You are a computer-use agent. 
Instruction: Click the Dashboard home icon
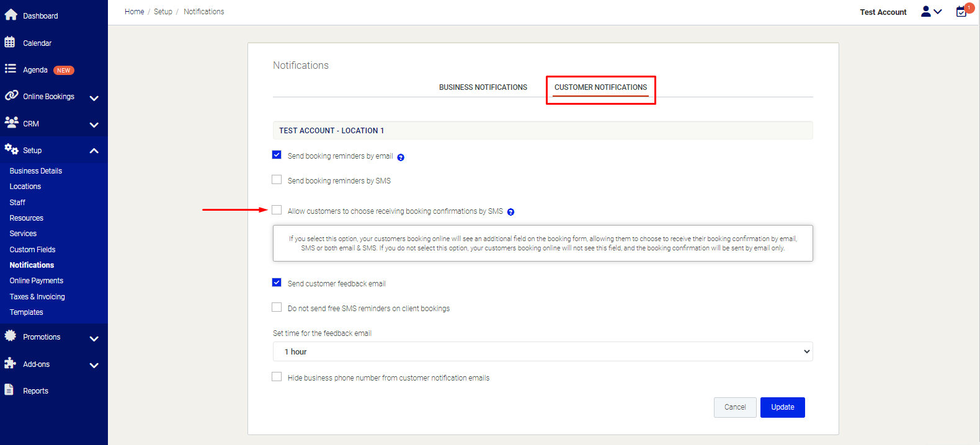[11, 15]
